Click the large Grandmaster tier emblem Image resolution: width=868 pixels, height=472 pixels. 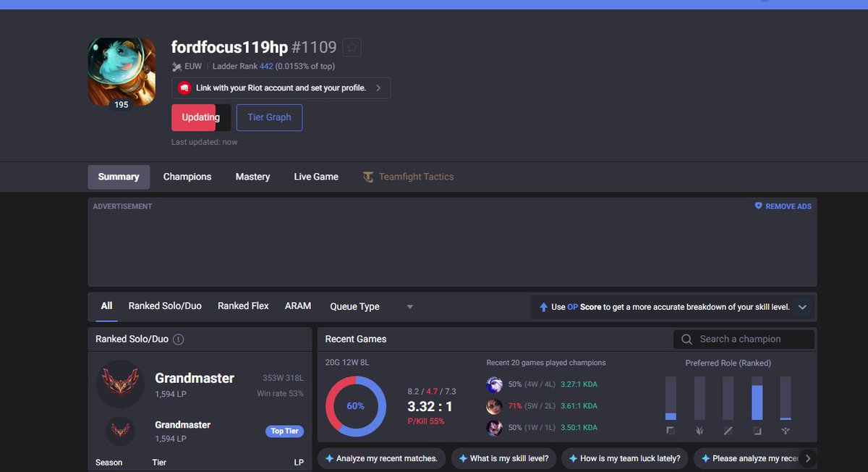point(120,384)
